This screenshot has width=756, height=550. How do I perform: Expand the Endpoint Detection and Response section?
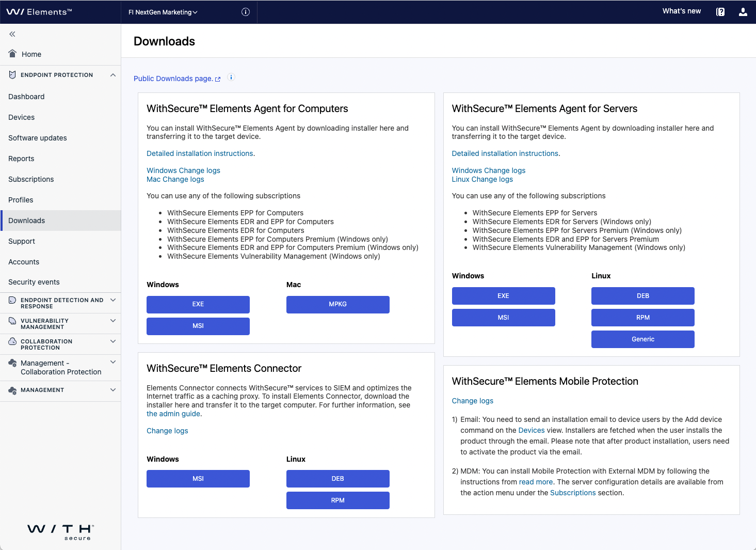[x=113, y=300]
